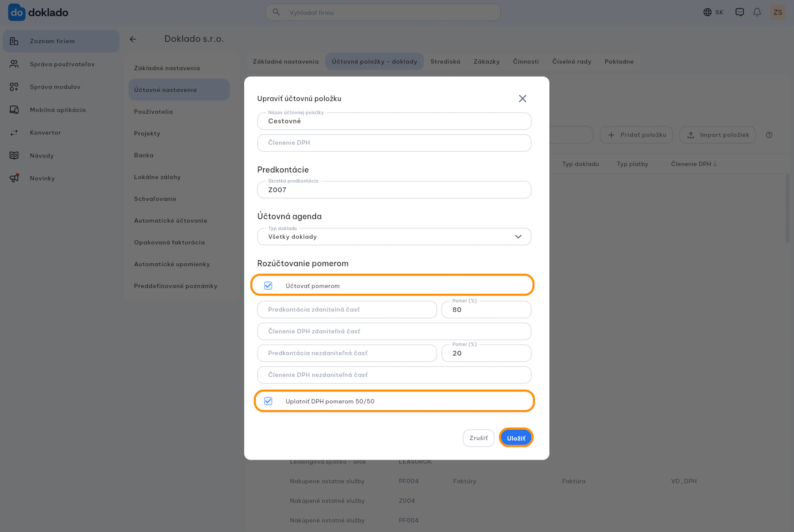Sort by the Členenie DPH column arrow
The width and height of the screenshot is (794, 532).
click(x=715, y=164)
